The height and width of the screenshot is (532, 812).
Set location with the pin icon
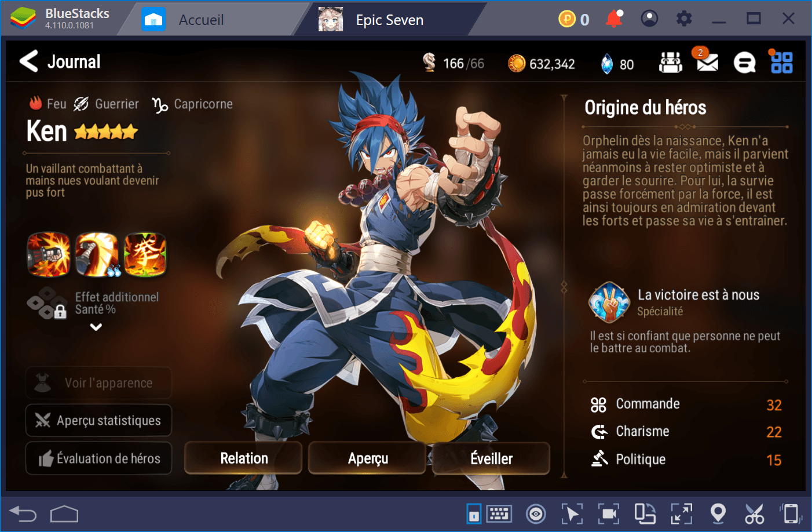[x=718, y=514]
